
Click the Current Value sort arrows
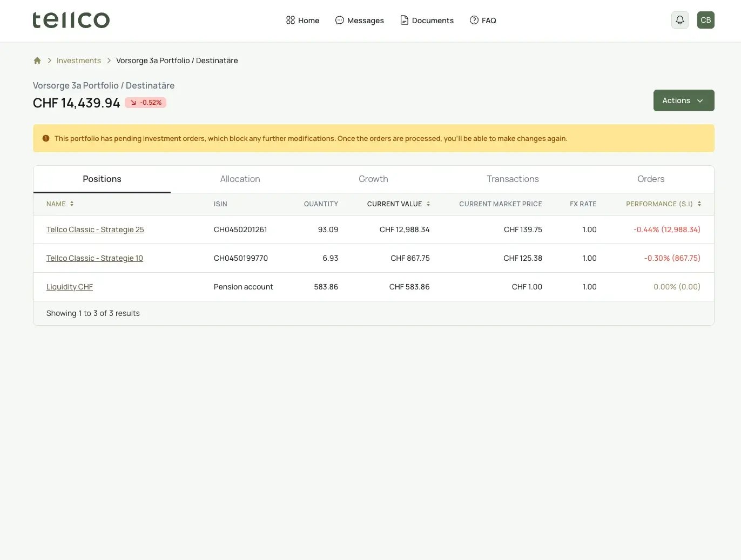pos(428,204)
